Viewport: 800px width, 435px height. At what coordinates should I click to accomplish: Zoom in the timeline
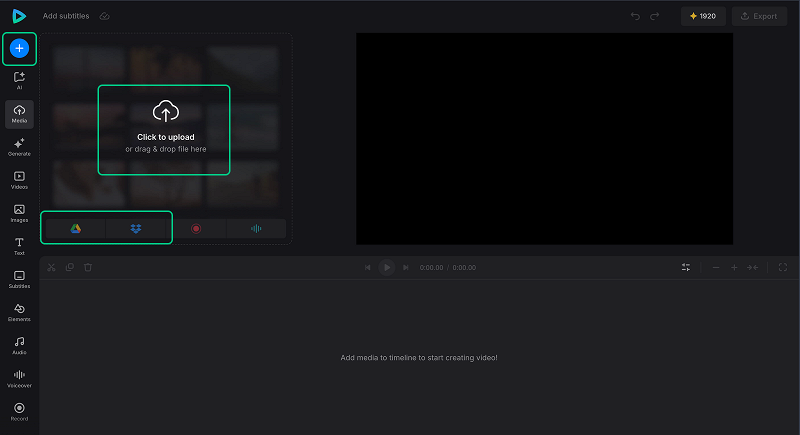point(734,267)
